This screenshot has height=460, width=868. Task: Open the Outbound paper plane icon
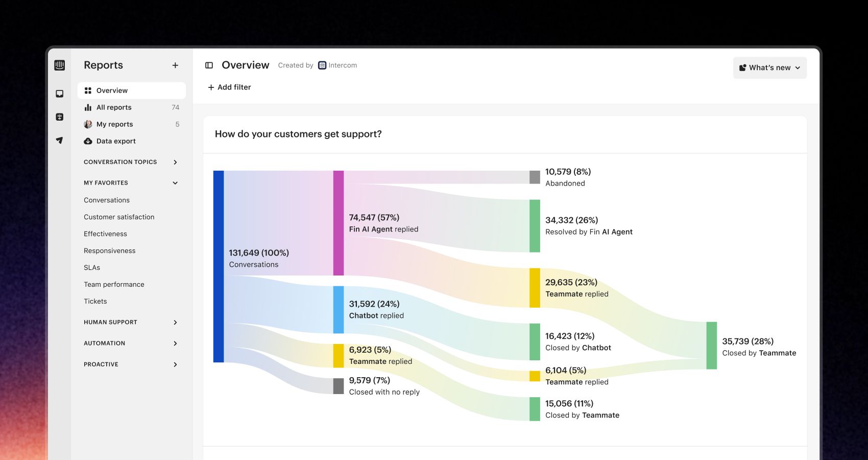coord(60,140)
